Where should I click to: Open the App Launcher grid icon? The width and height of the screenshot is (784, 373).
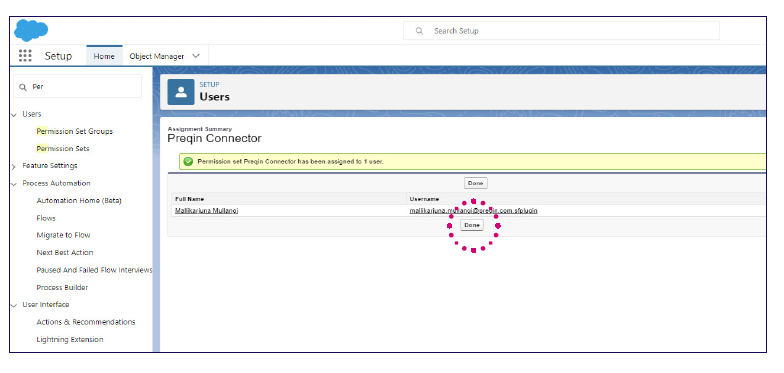(25, 56)
